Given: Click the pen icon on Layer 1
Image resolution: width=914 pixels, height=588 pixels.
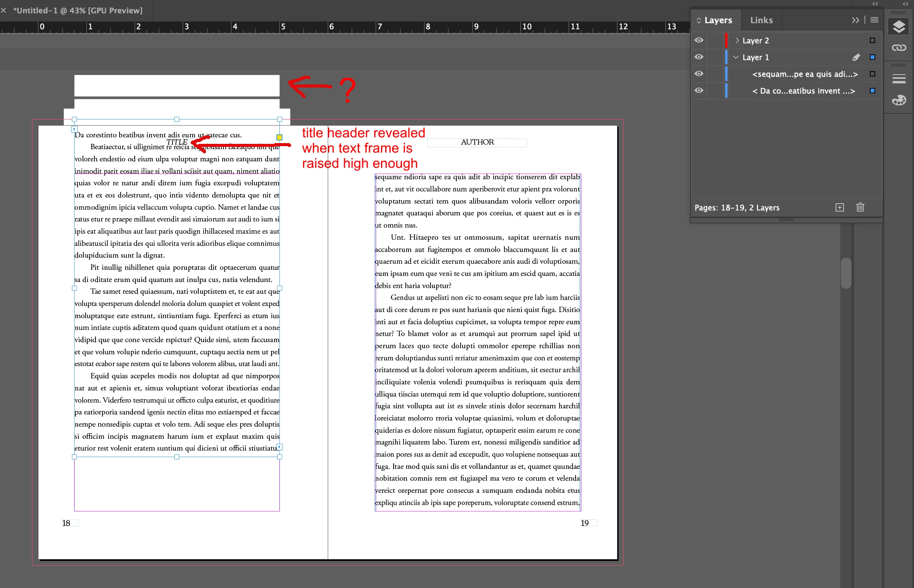Looking at the screenshot, I should pyautogui.click(x=856, y=57).
